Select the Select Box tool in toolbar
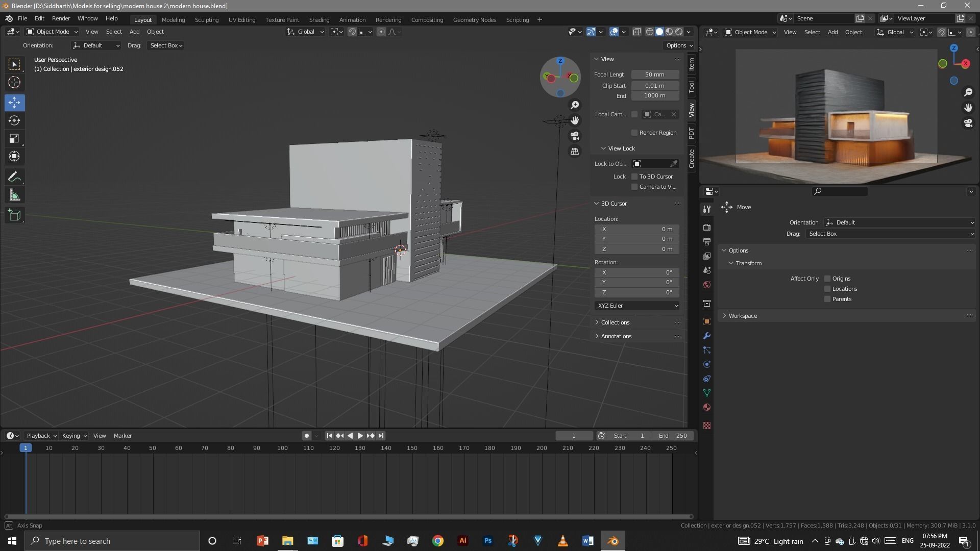 pos(14,64)
